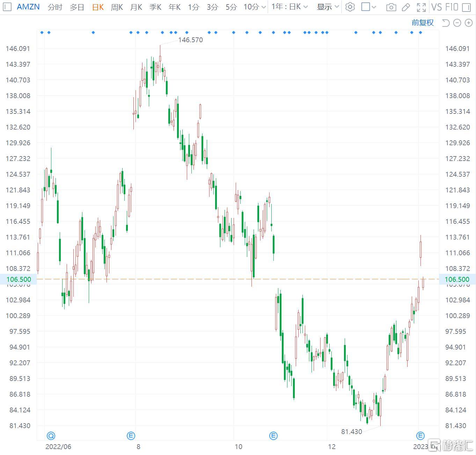Image resolution: width=476 pixels, height=455 pixels.
Task: Take a chart snapshot with camera icon
Action: point(391,7)
